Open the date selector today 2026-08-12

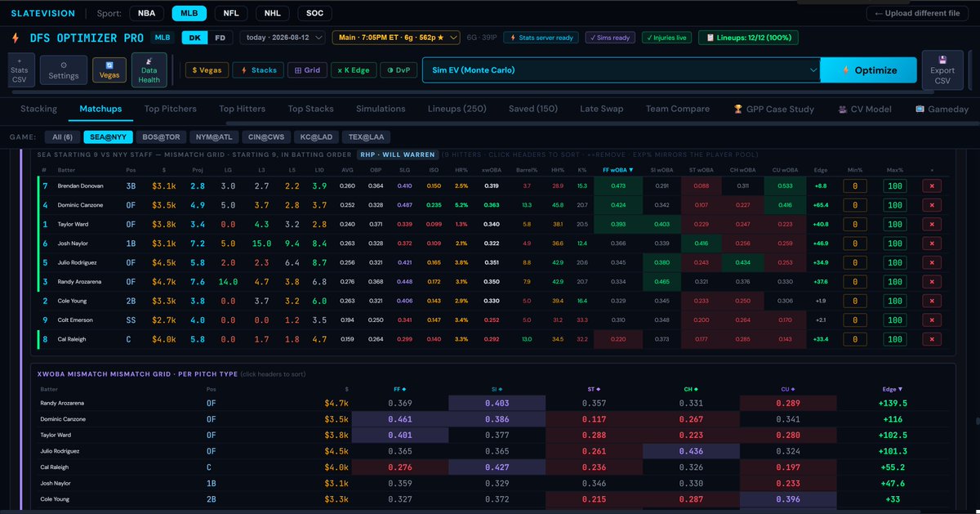[x=283, y=38]
